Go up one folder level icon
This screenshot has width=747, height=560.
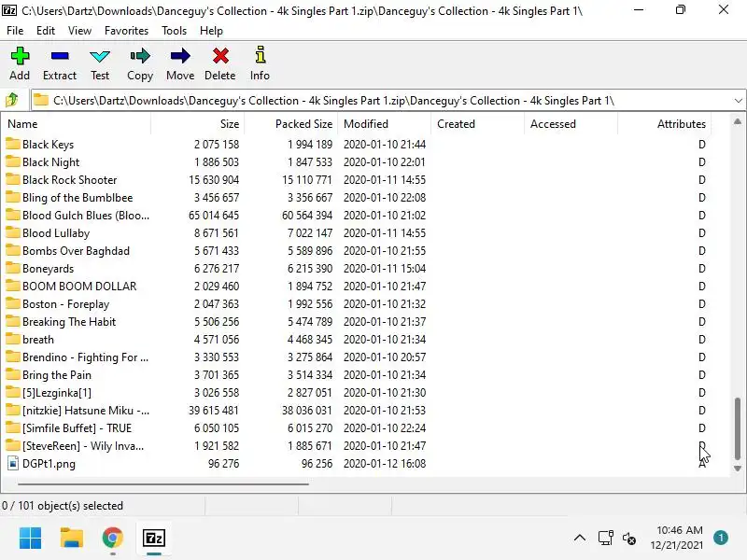tap(12, 100)
